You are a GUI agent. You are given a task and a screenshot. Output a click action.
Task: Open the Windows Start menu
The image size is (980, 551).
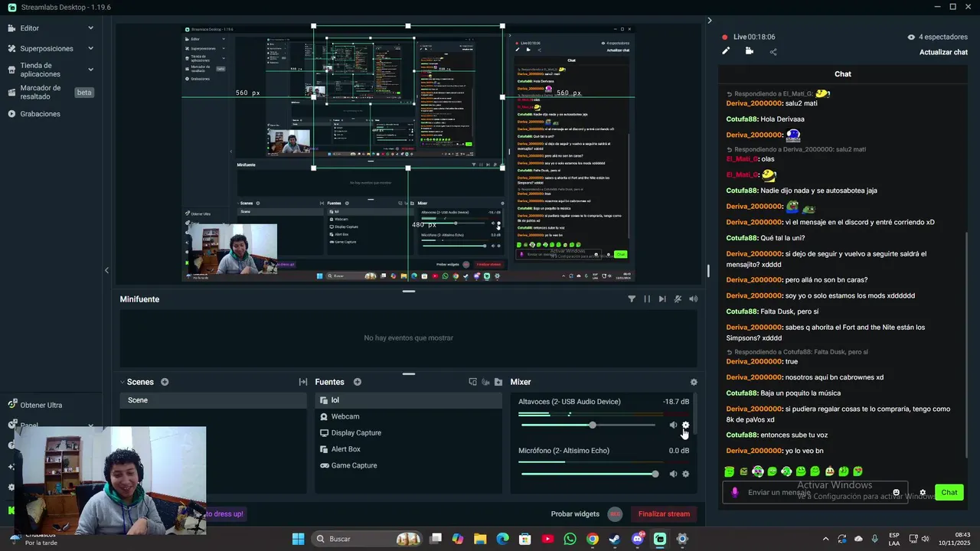(x=298, y=539)
